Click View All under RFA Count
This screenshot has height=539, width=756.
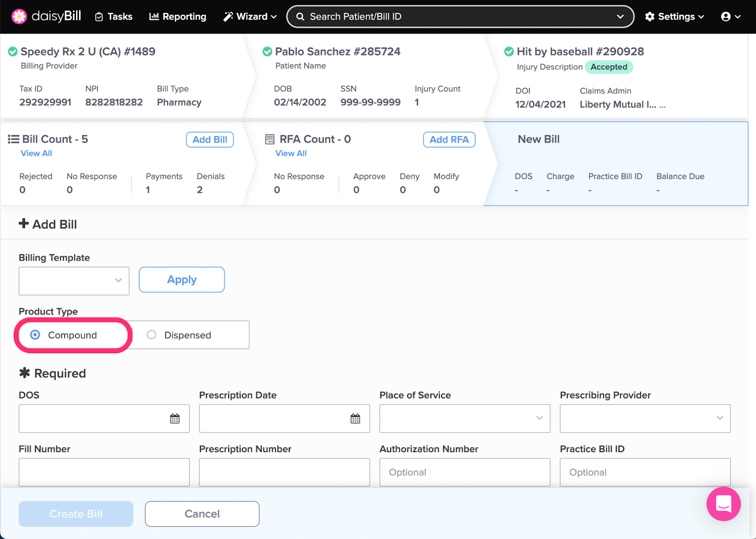coord(291,153)
